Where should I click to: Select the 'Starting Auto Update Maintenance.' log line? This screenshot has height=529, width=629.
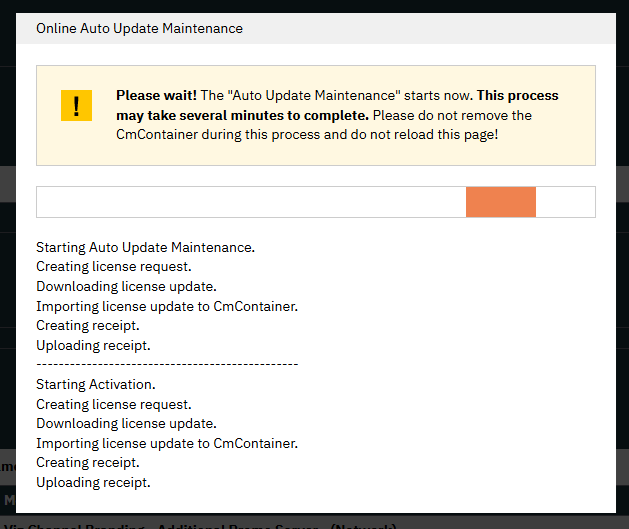[x=146, y=247]
